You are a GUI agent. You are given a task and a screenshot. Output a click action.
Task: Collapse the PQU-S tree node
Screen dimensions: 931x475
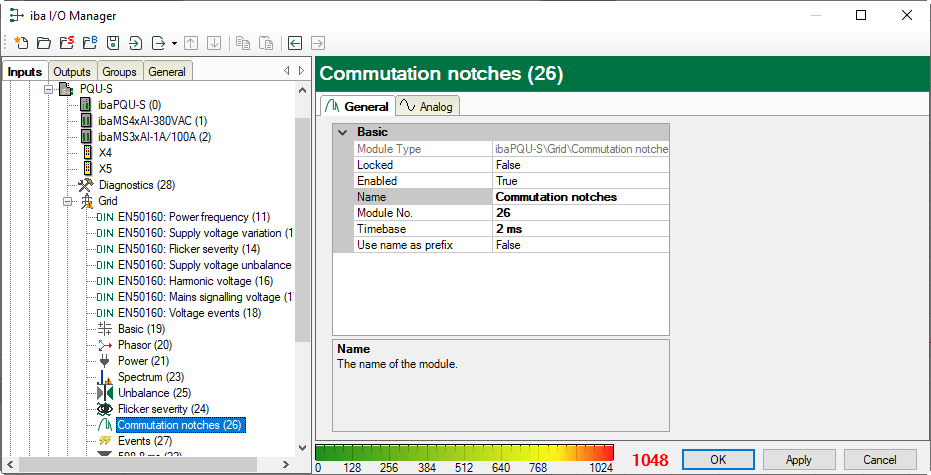tap(48, 89)
